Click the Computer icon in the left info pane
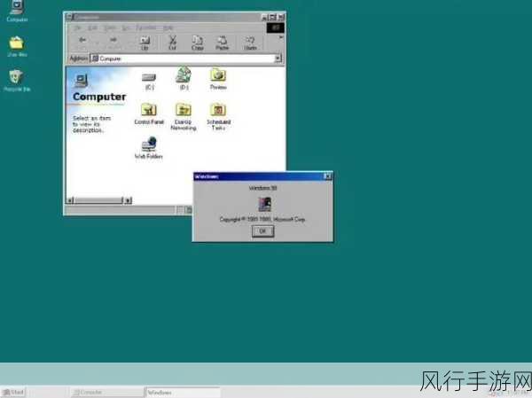 [x=81, y=81]
